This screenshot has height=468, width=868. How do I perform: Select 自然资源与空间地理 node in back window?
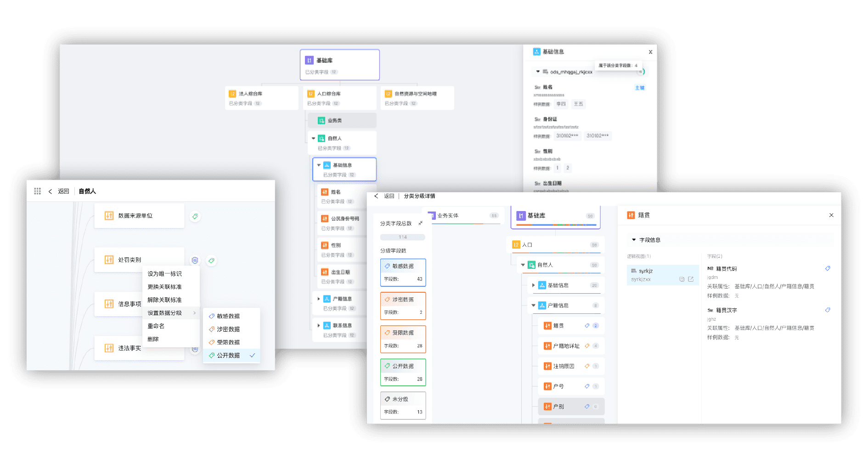(417, 98)
